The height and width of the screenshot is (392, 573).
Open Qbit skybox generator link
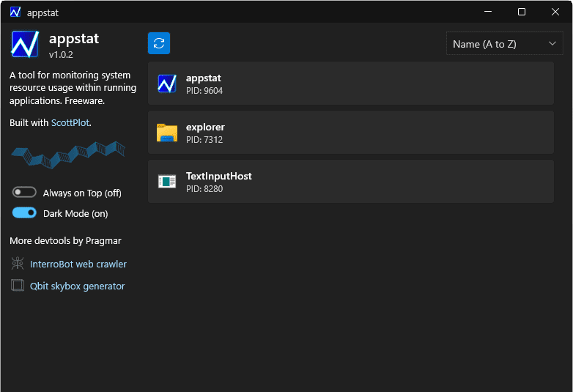coord(78,286)
